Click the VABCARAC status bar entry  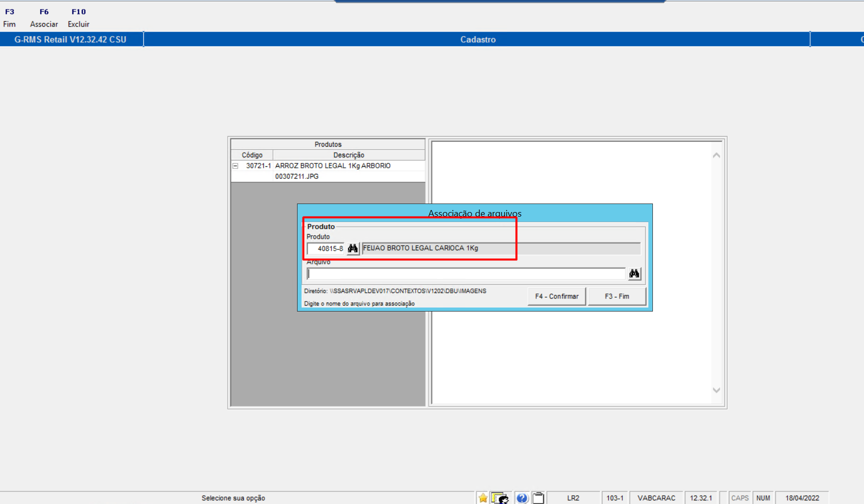656,498
